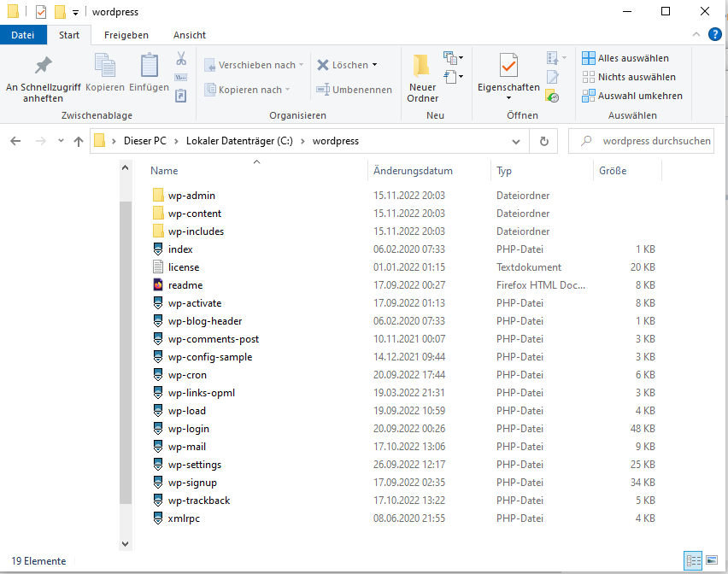Click Verschieben nach in Organisieren

pos(254,65)
